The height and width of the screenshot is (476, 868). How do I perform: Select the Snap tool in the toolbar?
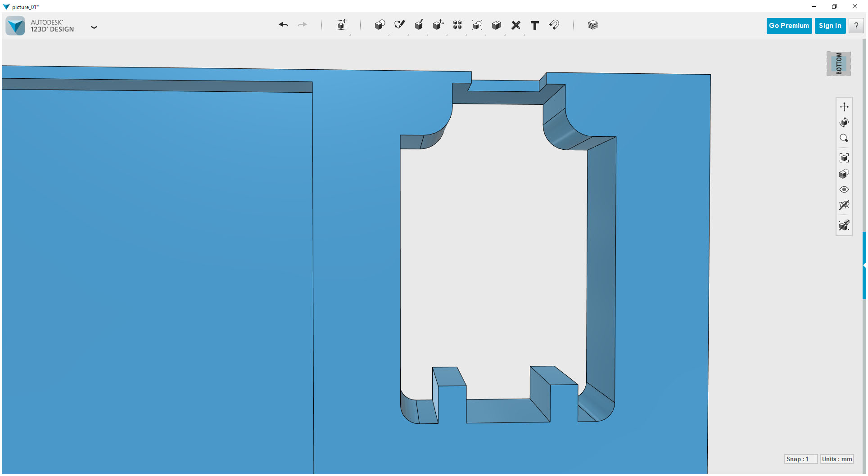pos(554,25)
